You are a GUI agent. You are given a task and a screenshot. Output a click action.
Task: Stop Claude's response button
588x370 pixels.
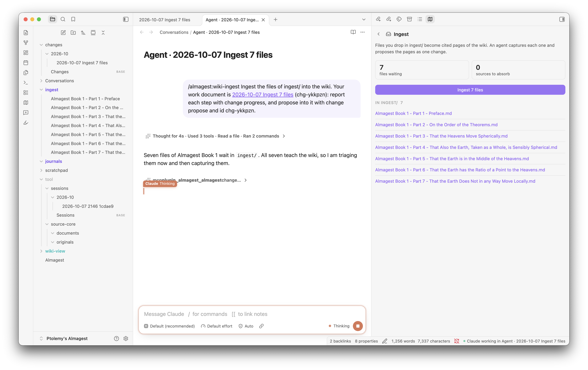358,326
